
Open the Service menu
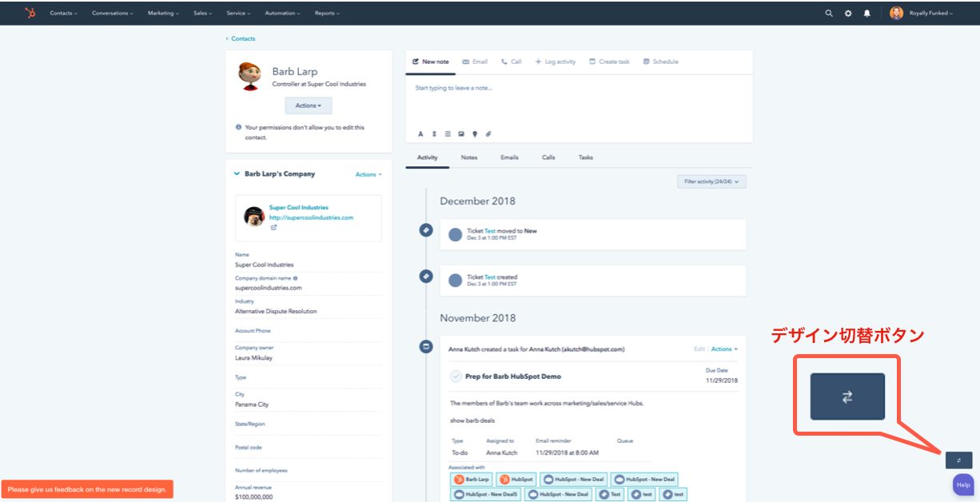click(x=238, y=13)
